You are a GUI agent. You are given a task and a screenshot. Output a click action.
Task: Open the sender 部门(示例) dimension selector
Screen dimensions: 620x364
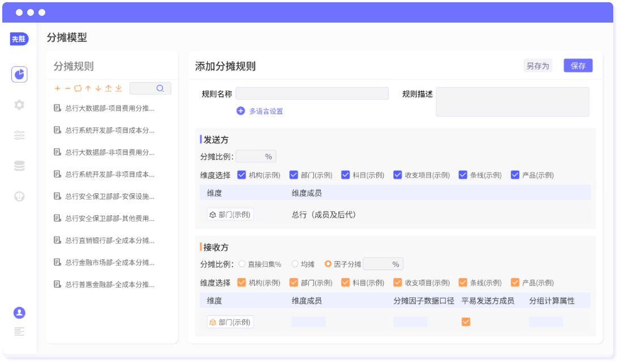click(x=230, y=215)
